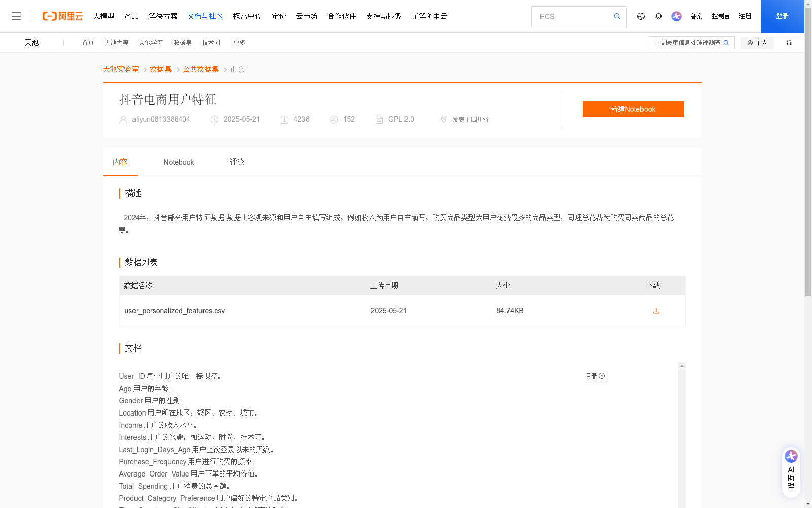The height and width of the screenshot is (508, 812).
Task: Close the 目录 directory popup
Action: [602, 376]
